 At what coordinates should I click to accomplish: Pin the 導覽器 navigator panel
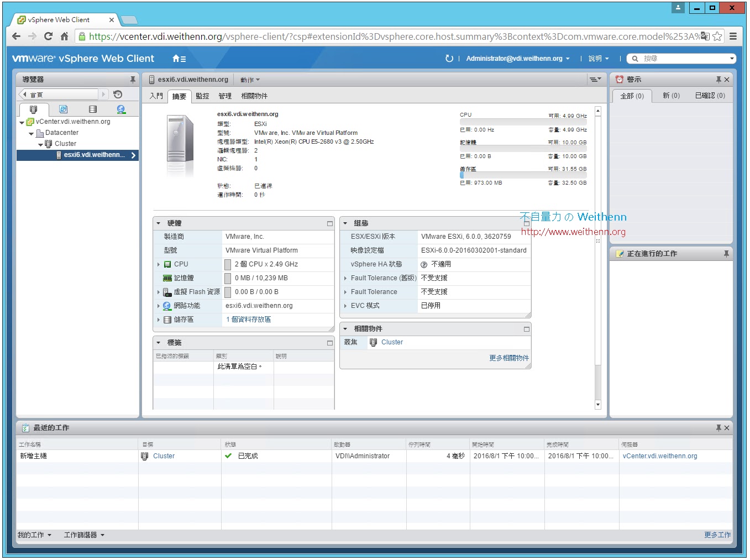[x=133, y=79]
